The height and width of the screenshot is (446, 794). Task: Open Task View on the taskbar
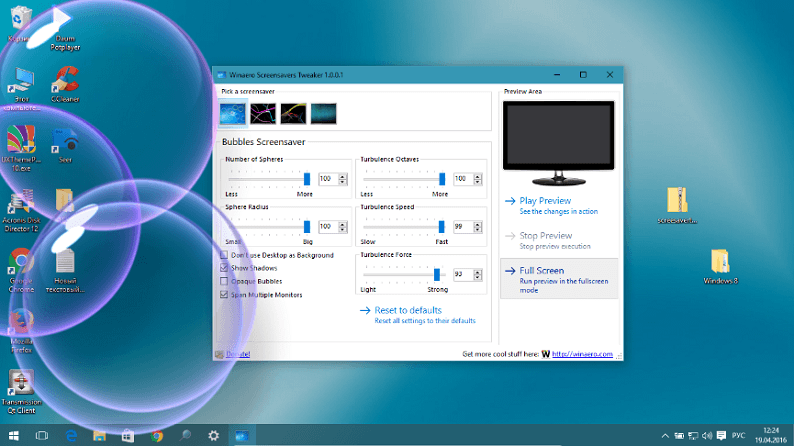pyautogui.click(x=42, y=435)
